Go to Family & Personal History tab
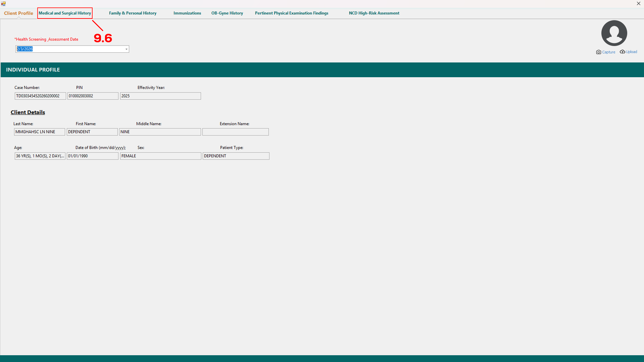Image resolution: width=644 pixels, height=362 pixels. click(x=132, y=13)
